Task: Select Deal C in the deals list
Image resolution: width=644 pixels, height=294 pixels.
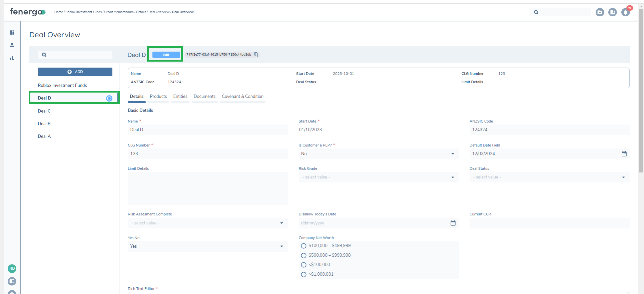Action: (44, 111)
